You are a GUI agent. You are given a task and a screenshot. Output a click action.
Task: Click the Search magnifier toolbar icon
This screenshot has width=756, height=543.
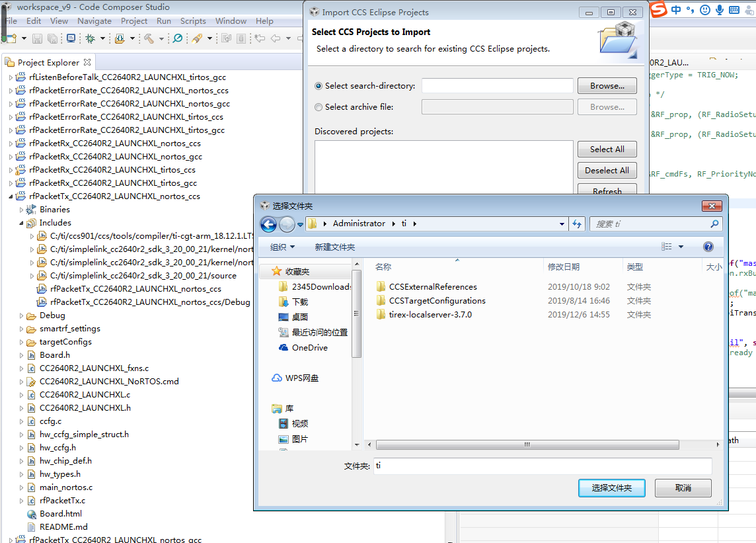[178, 38]
